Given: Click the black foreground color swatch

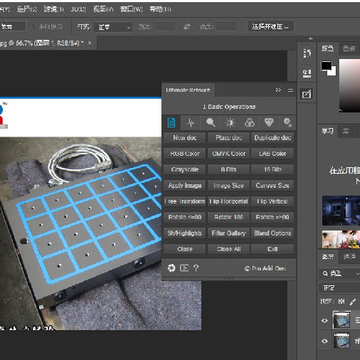Looking at the screenshot, I should pos(326,66).
